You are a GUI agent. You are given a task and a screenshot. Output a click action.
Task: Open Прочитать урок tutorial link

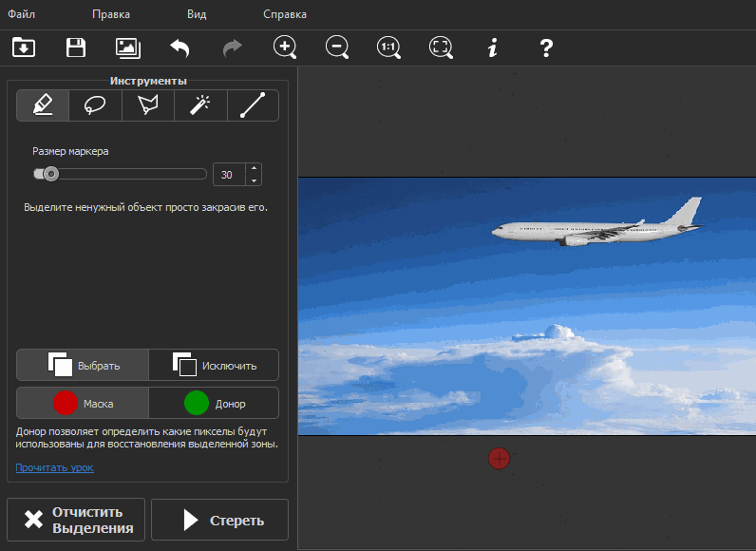54,467
